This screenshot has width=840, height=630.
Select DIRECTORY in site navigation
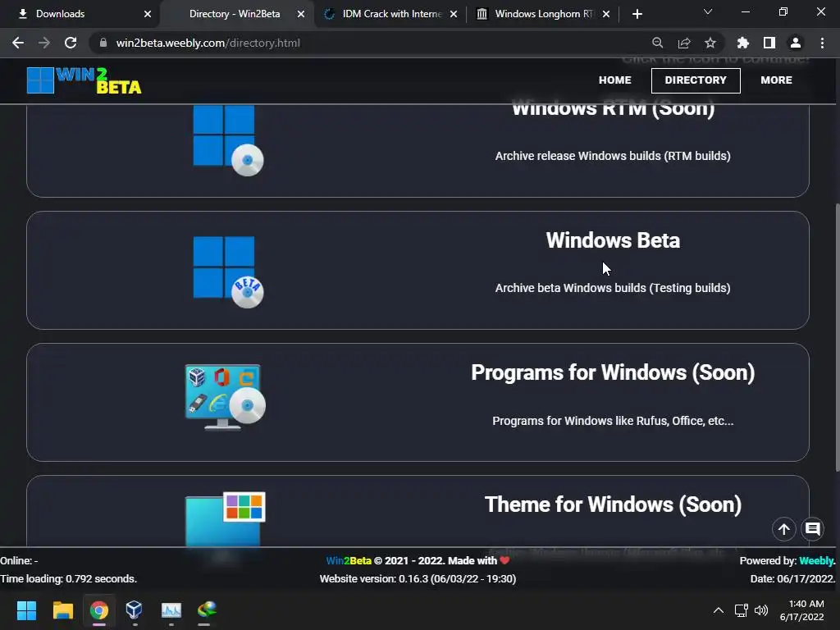tap(696, 80)
